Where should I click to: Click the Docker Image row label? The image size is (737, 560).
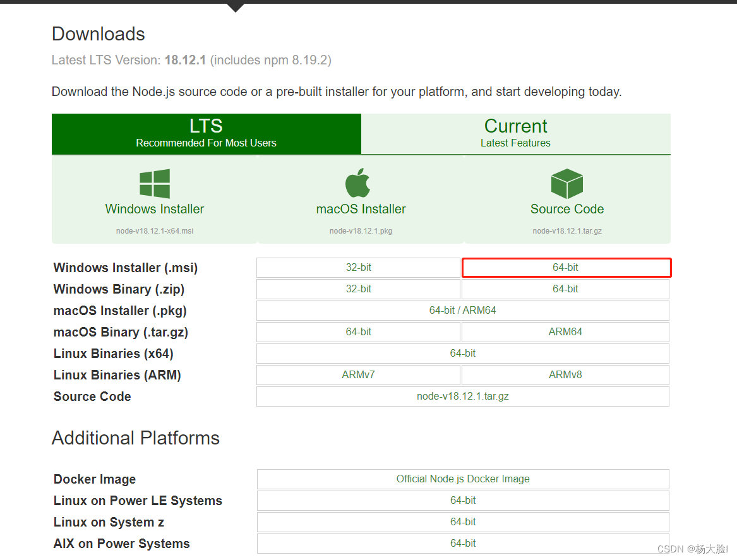(x=95, y=479)
